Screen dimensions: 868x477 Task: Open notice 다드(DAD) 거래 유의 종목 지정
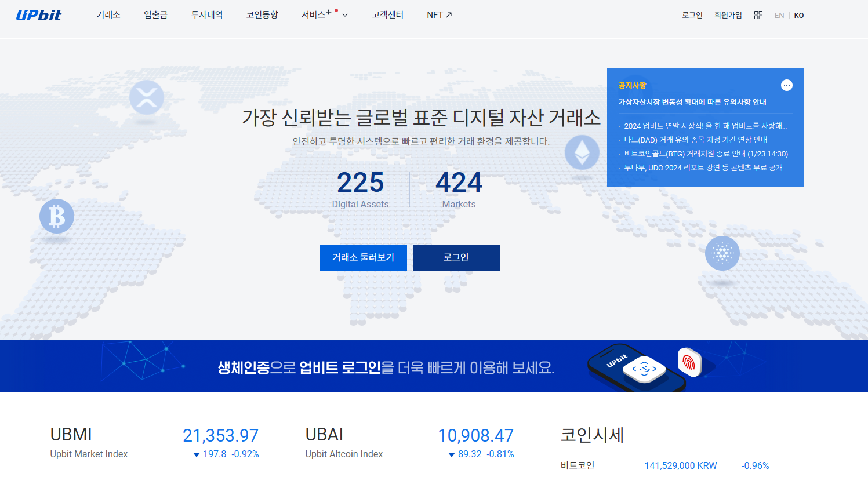[x=696, y=140]
